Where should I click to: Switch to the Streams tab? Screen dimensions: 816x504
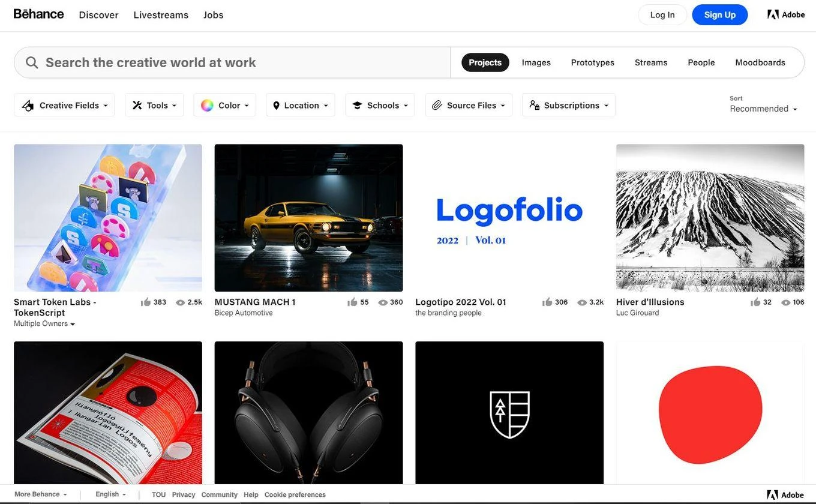651,62
